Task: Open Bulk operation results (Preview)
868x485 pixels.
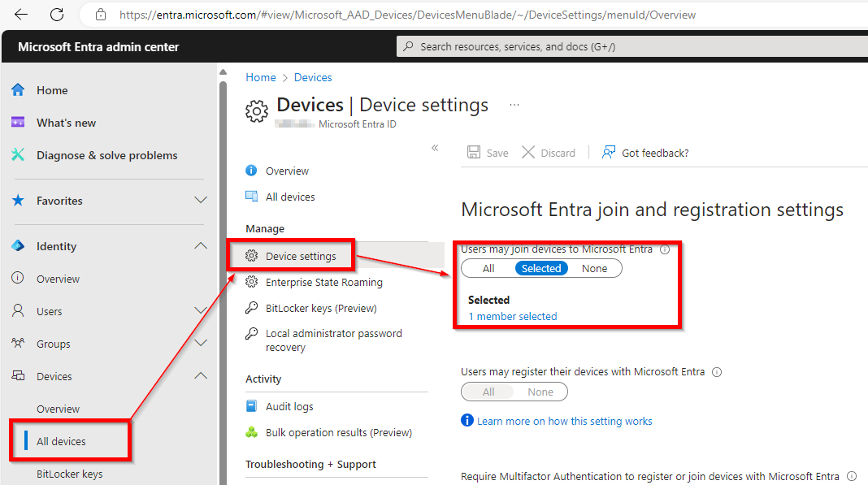Action: pyautogui.click(x=339, y=432)
